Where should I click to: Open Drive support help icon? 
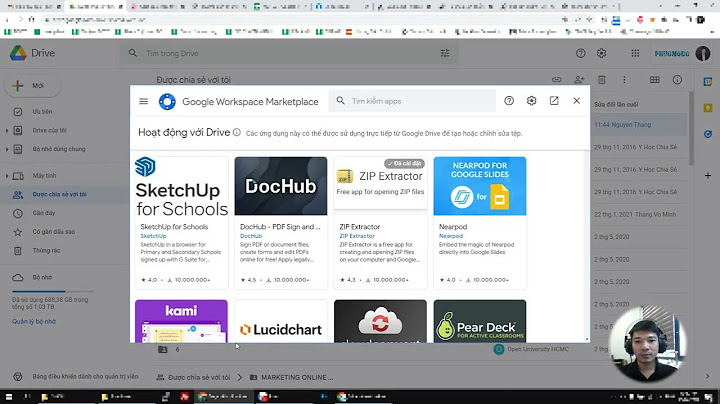point(580,53)
